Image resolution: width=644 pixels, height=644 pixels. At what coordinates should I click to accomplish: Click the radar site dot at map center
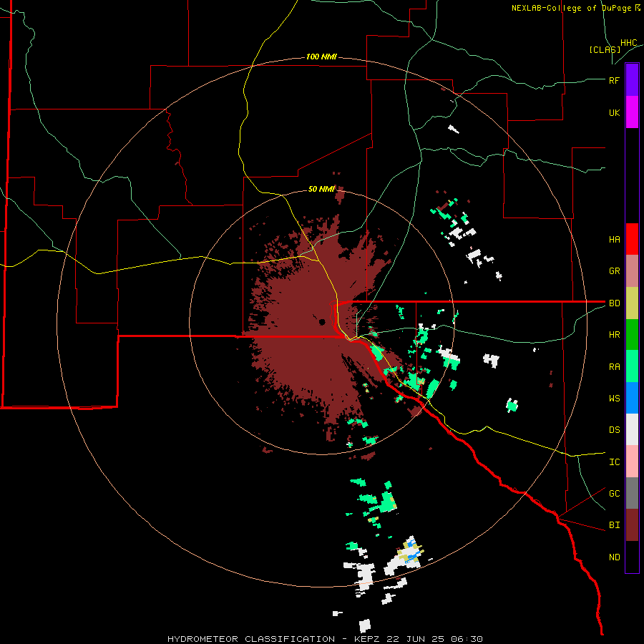322,321
